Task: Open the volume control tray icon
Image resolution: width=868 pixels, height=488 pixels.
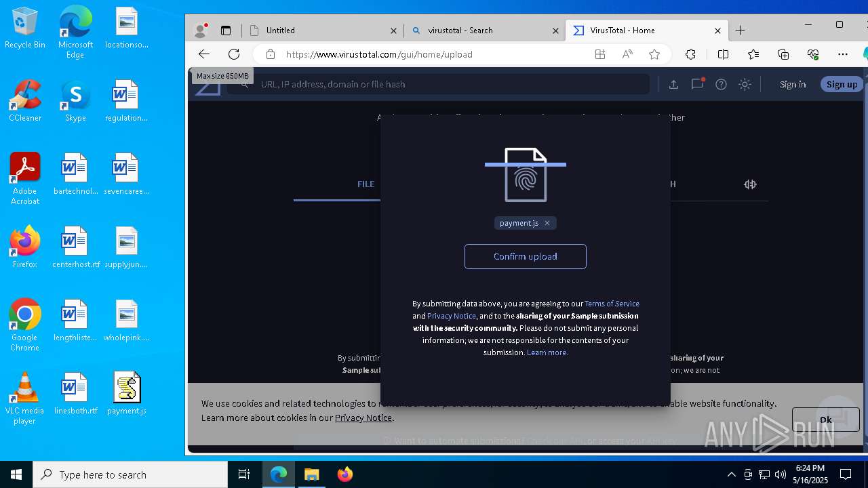Action: (781, 474)
